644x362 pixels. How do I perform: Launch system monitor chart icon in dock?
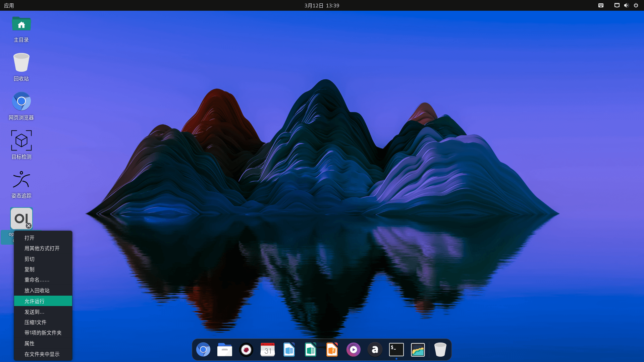coord(418,350)
